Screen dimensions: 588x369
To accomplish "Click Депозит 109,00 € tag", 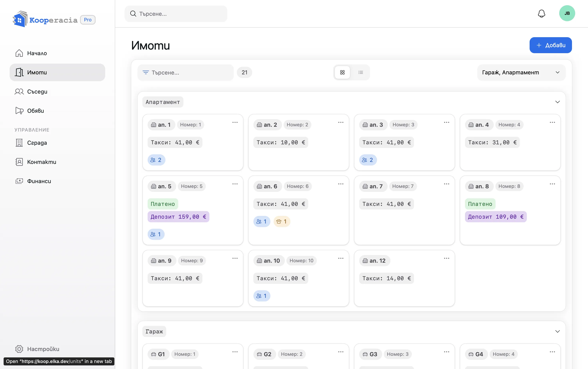I will pos(496,217).
